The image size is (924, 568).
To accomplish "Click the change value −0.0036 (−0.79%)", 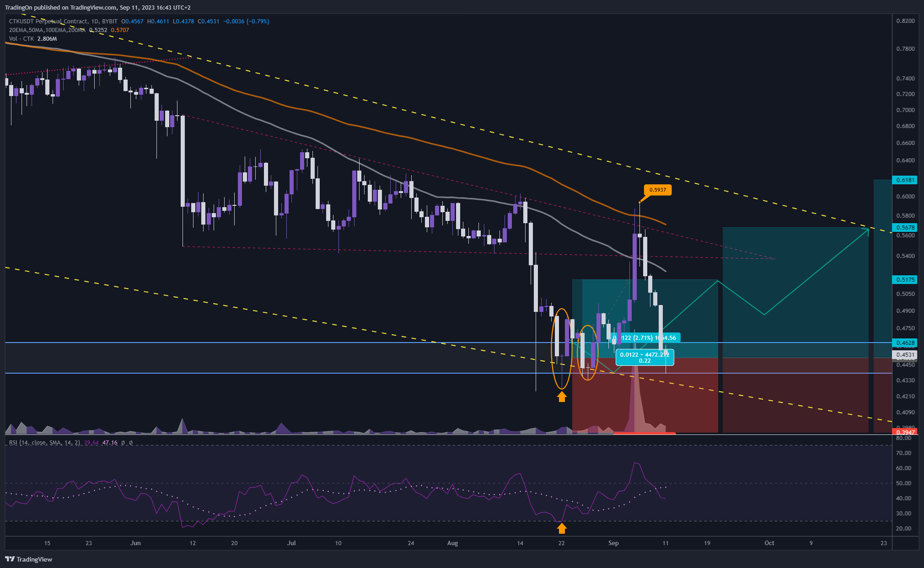I will tap(246, 21).
